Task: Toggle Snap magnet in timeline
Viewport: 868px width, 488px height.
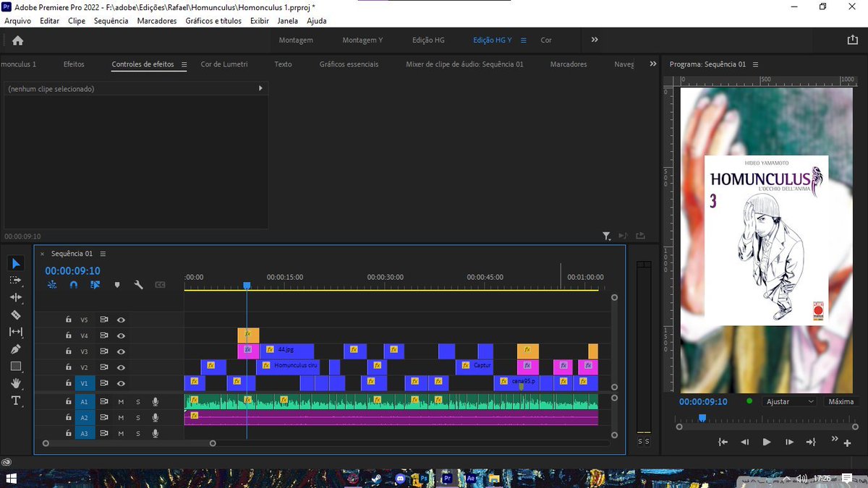Action: tap(73, 285)
